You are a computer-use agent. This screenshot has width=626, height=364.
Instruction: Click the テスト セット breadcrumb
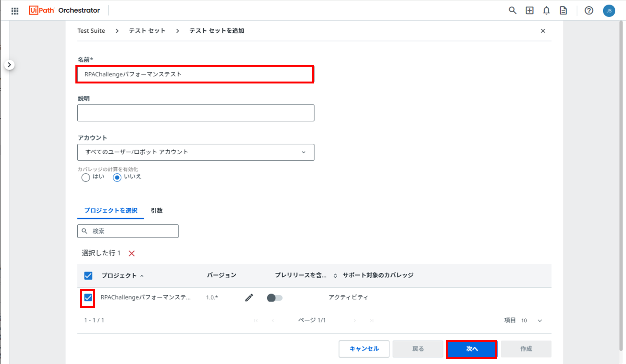[x=147, y=31]
